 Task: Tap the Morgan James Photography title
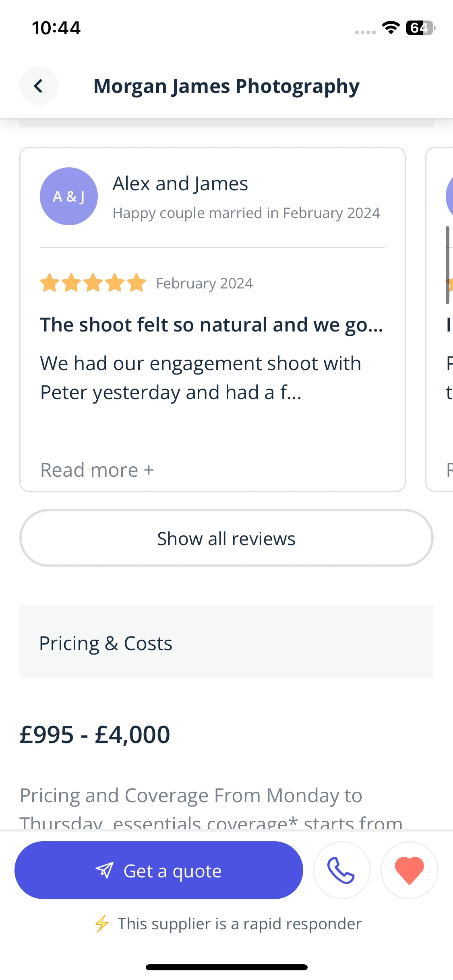[226, 86]
